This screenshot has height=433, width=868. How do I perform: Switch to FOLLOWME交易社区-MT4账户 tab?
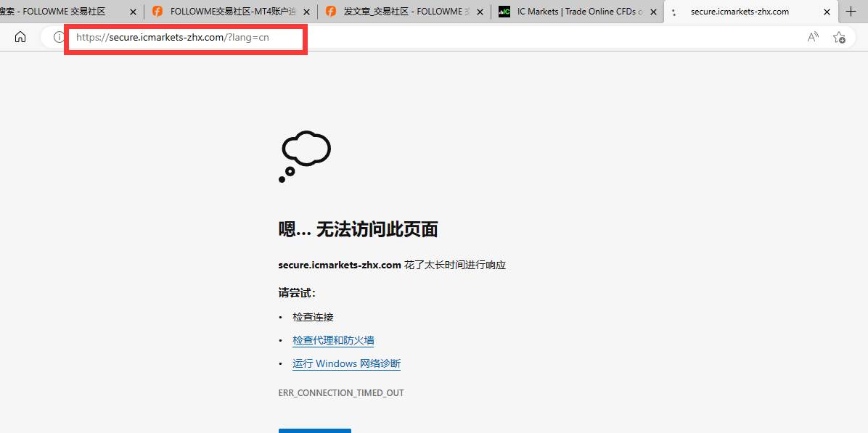tap(230, 12)
